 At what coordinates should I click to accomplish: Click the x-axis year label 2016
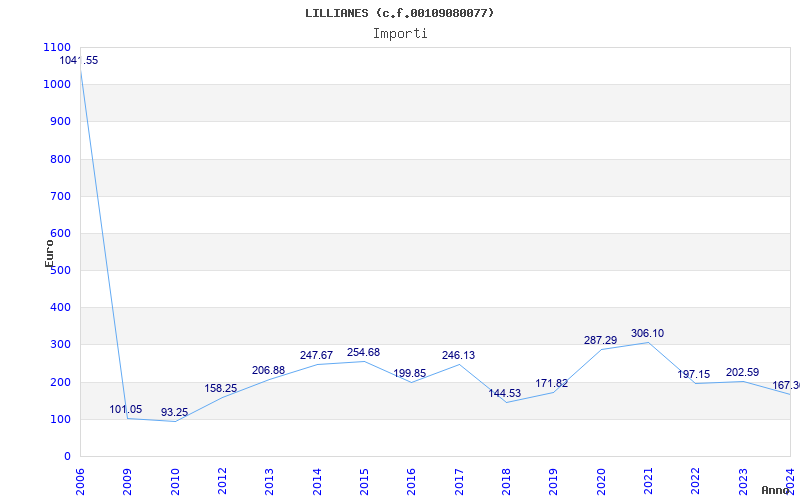pos(412,482)
